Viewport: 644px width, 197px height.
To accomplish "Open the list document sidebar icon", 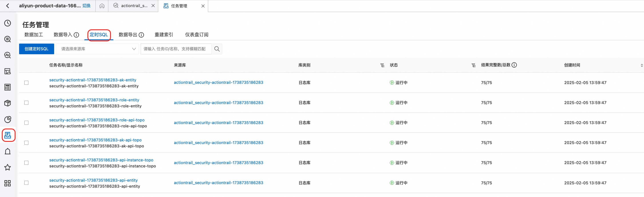I will pos(8,87).
